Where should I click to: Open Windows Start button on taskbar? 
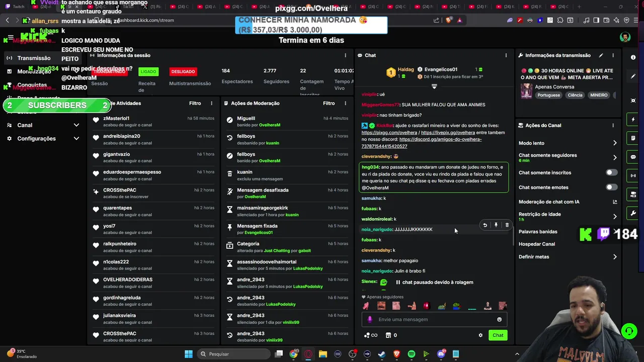click(x=189, y=354)
